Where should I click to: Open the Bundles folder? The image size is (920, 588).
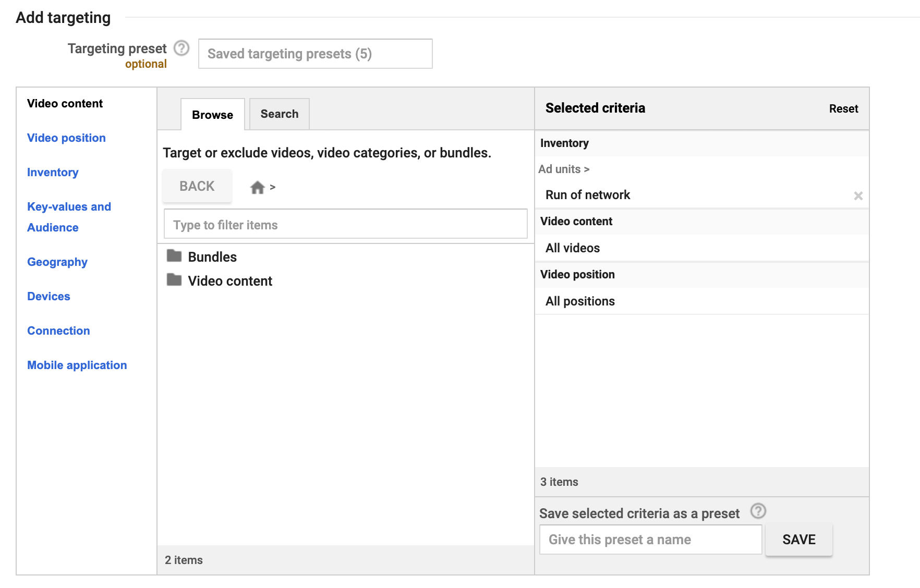coord(212,256)
